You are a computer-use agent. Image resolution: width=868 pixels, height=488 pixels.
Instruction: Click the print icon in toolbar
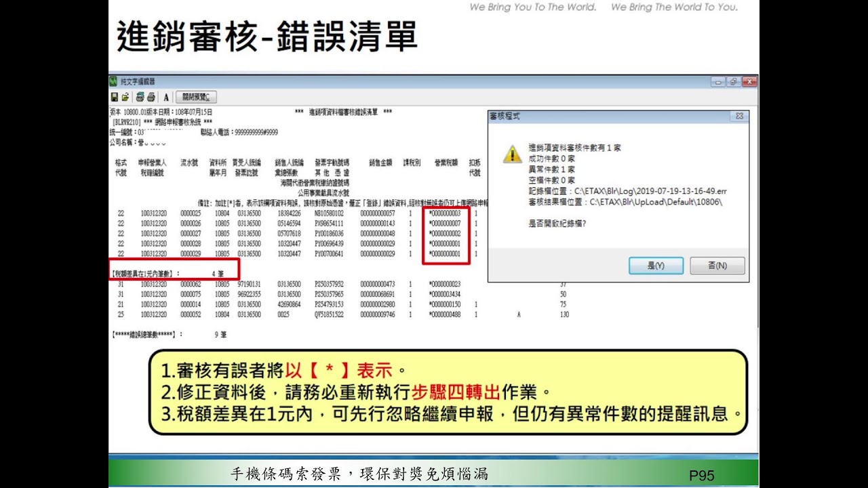pyautogui.click(x=151, y=97)
